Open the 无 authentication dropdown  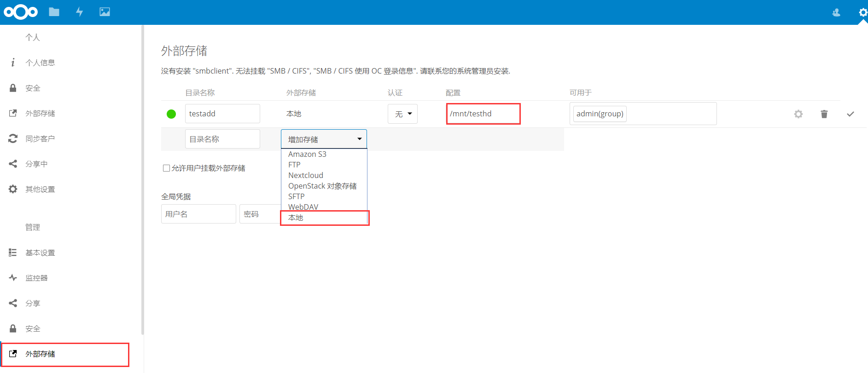click(402, 114)
